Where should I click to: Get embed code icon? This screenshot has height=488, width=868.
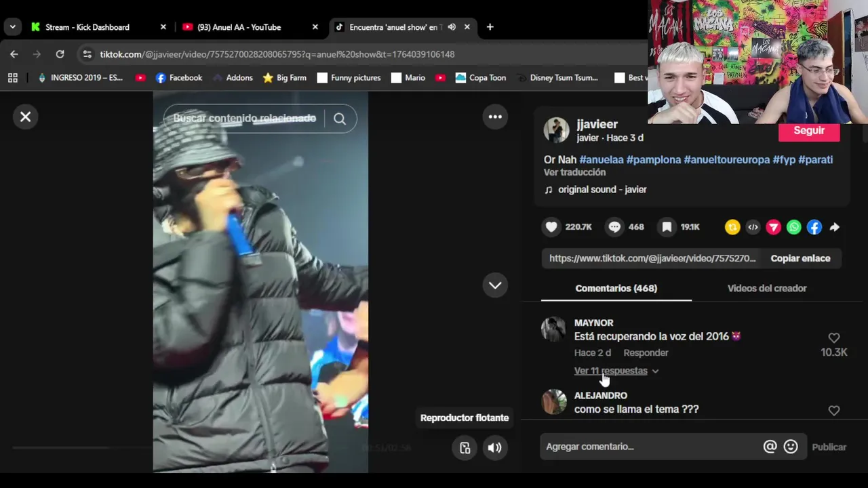point(753,228)
